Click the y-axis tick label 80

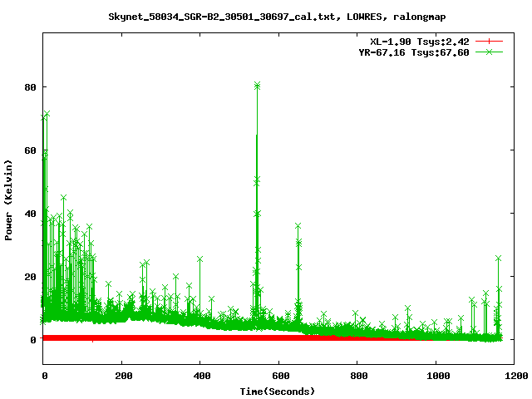(x=30, y=87)
